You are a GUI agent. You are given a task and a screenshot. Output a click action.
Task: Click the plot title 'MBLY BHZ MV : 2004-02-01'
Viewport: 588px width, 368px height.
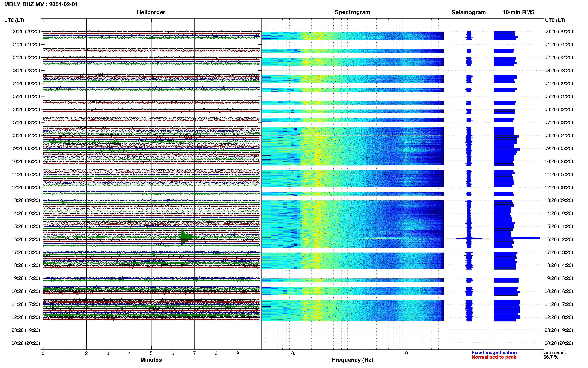click(x=41, y=4)
